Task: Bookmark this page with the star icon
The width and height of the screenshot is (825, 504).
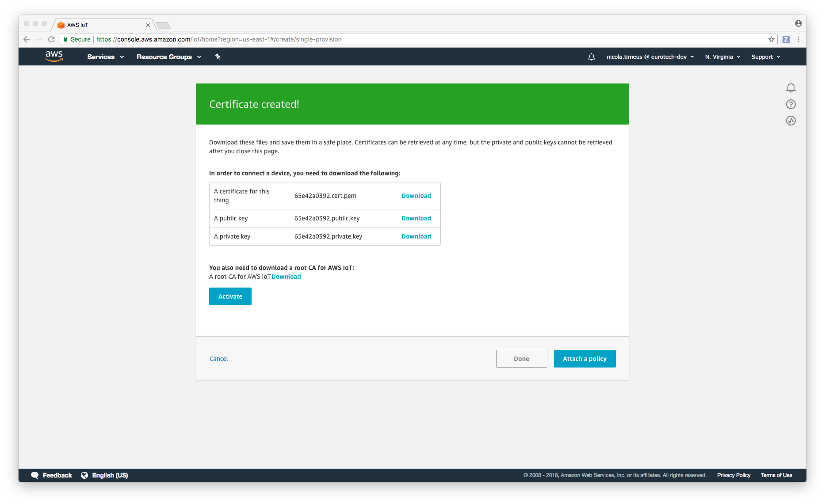Action: 772,39
